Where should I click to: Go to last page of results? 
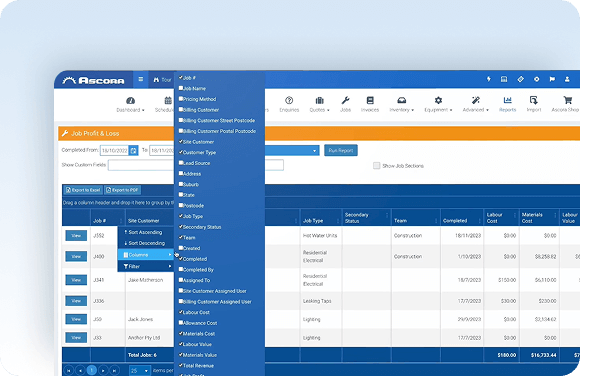pos(114,370)
